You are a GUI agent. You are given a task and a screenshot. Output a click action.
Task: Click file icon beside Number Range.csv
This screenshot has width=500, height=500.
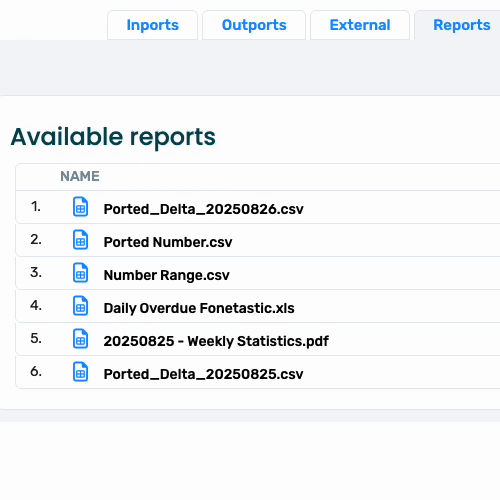pyautogui.click(x=80, y=273)
